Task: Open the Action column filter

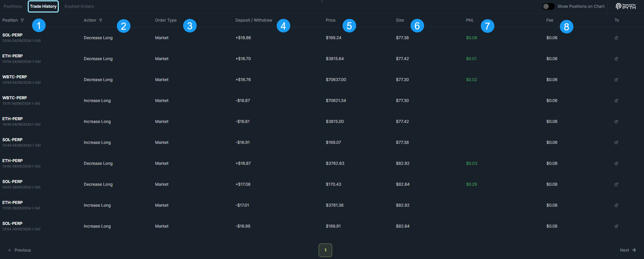Action: point(101,20)
